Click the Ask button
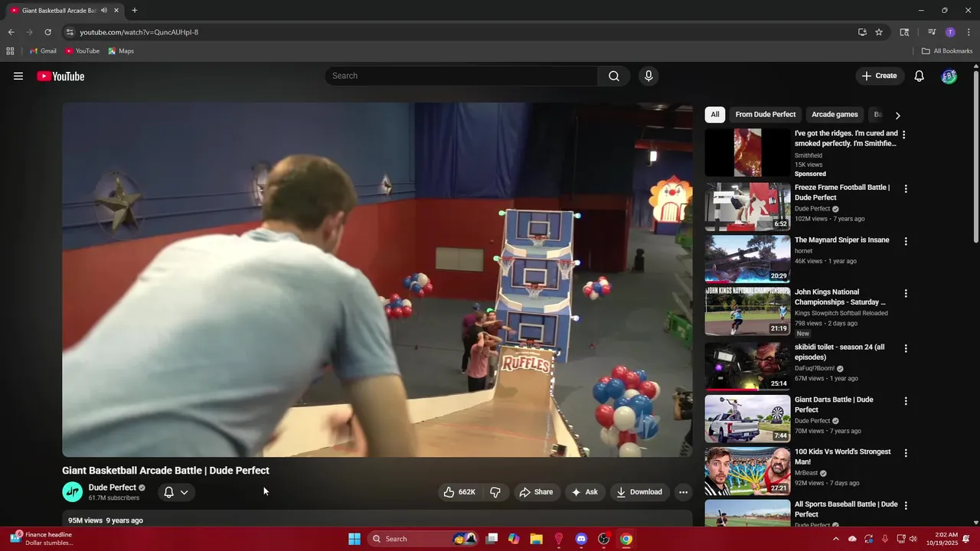The width and height of the screenshot is (980, 551). (x=584, y=492)
